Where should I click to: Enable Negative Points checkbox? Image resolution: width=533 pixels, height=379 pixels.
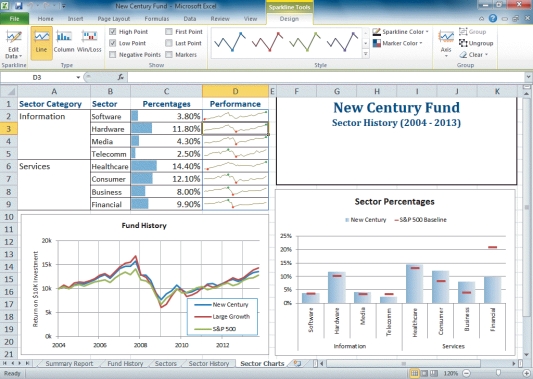click(113, 55)
